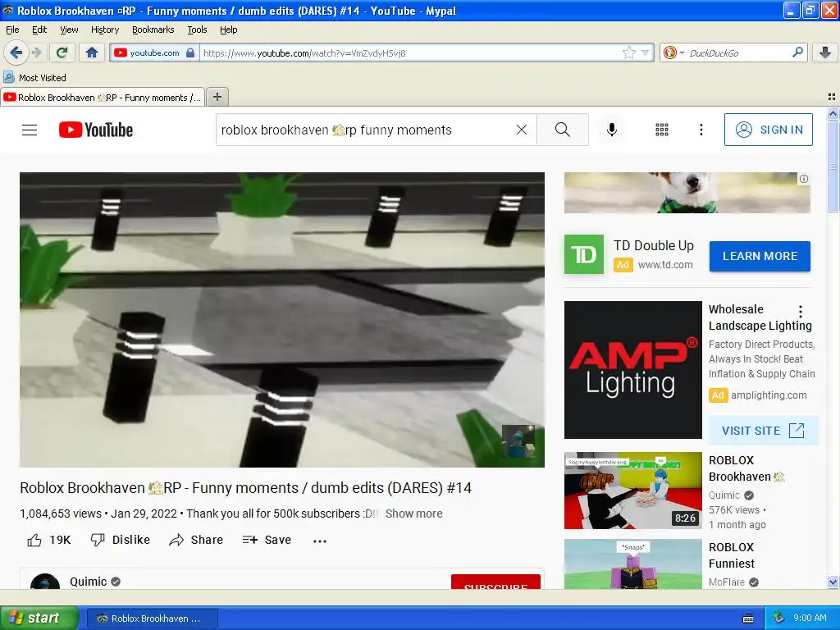Click the Share arrow button
The height and width of the screenshot is (630, 840).
(x=195, y=540)
